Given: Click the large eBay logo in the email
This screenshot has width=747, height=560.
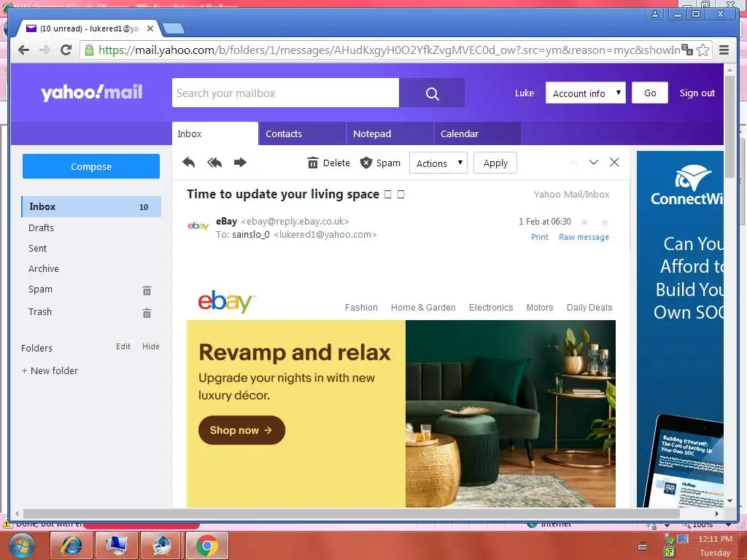Looking at the screenshot, I should click(x=225, y=301).
